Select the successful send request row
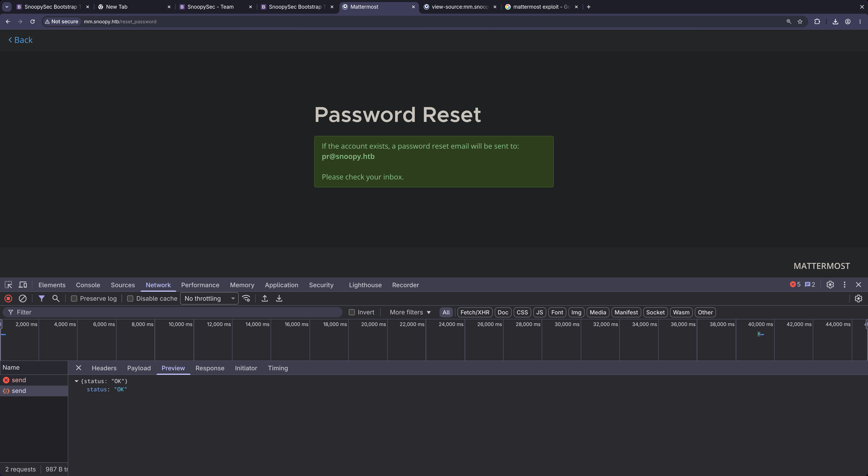The height and width of the screenshot is (476, 868). pyautogui.click(x=34, y=391)
